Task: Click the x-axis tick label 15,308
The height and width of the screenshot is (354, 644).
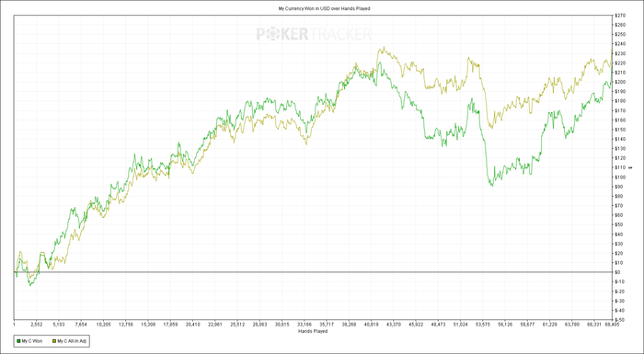Action: point(148,325)
